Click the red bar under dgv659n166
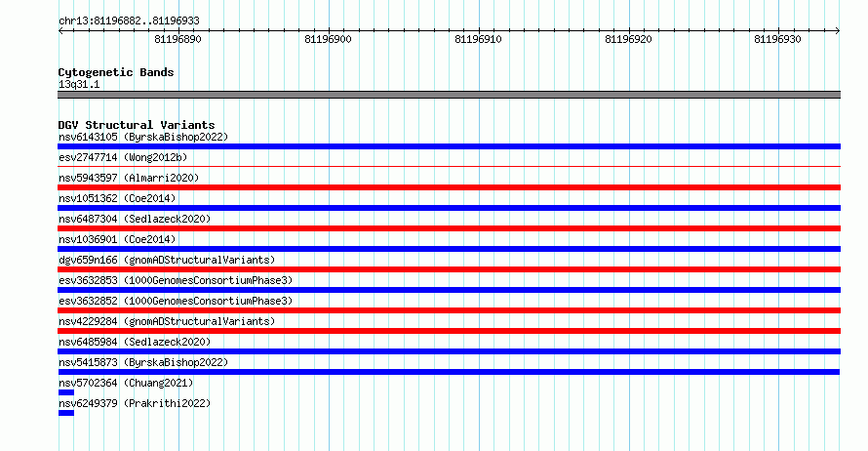868x451 pixels. (449, 269)
